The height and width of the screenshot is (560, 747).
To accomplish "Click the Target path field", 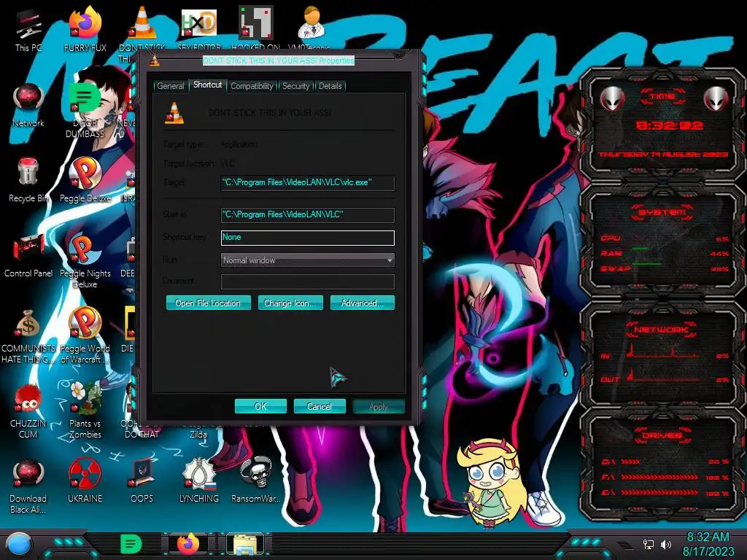I will tap(308, 183).
